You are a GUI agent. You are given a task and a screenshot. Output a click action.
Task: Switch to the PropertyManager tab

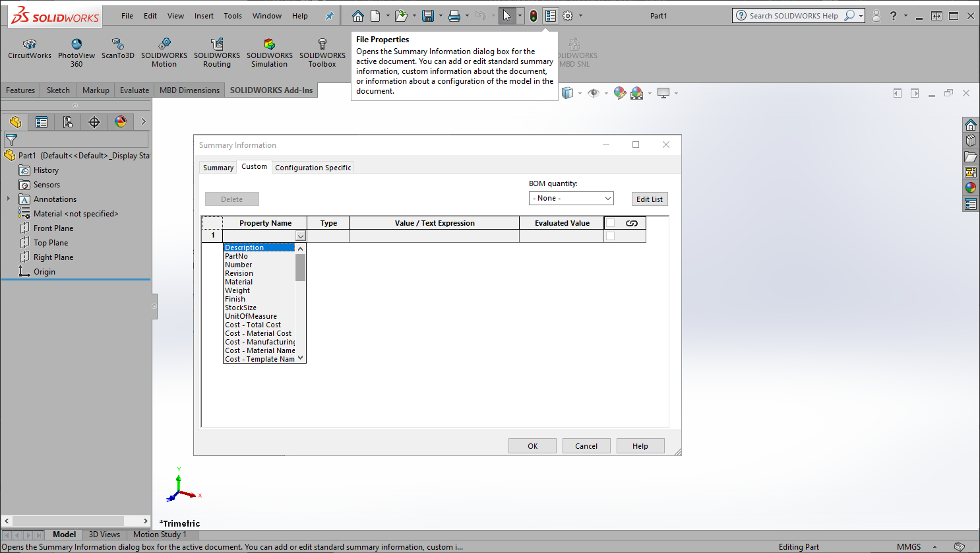coord(42,122)
